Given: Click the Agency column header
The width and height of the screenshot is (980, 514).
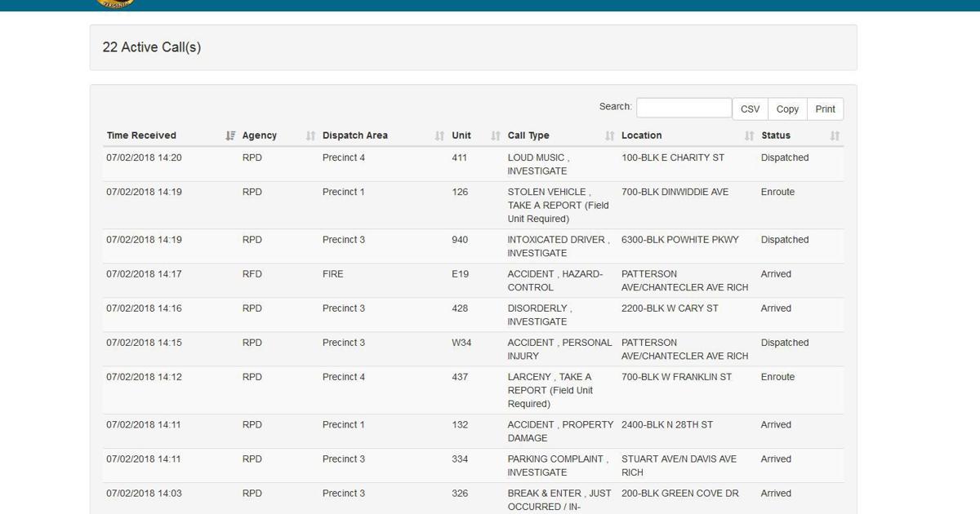Looking at the screenshot, I should 260,135.
